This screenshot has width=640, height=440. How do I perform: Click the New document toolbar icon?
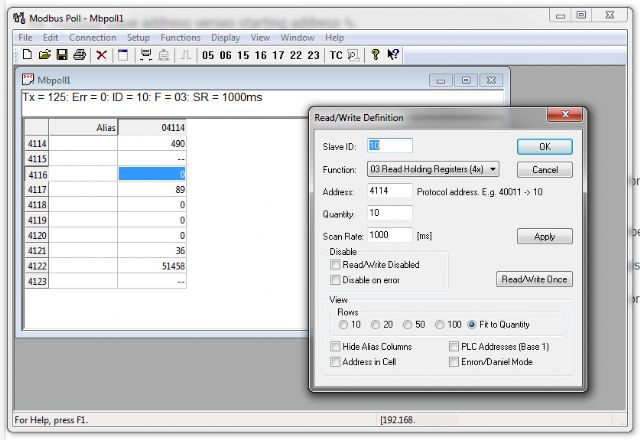(x=27, y=55)
